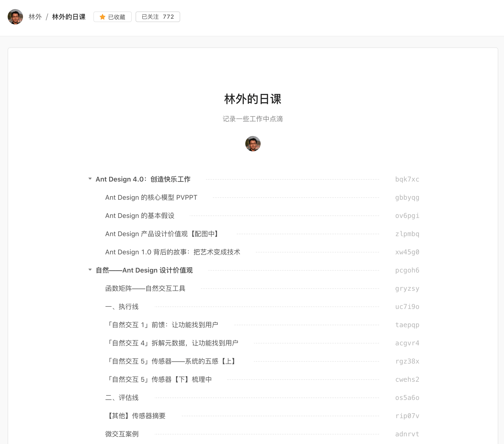Open Ant Design 的基本假设 entry

(x=140, y=216)
